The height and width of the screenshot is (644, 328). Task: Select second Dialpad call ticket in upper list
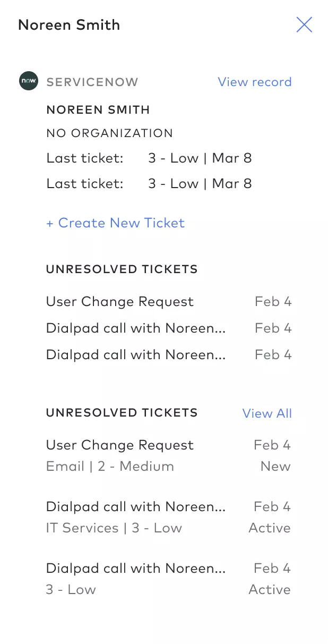click(x=169, y=355)
